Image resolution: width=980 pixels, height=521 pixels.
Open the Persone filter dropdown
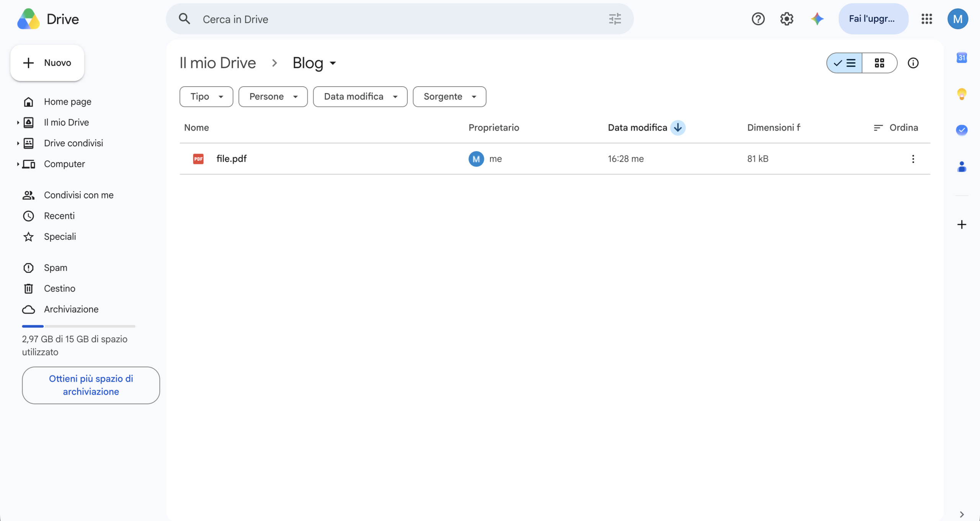point(273,97)
